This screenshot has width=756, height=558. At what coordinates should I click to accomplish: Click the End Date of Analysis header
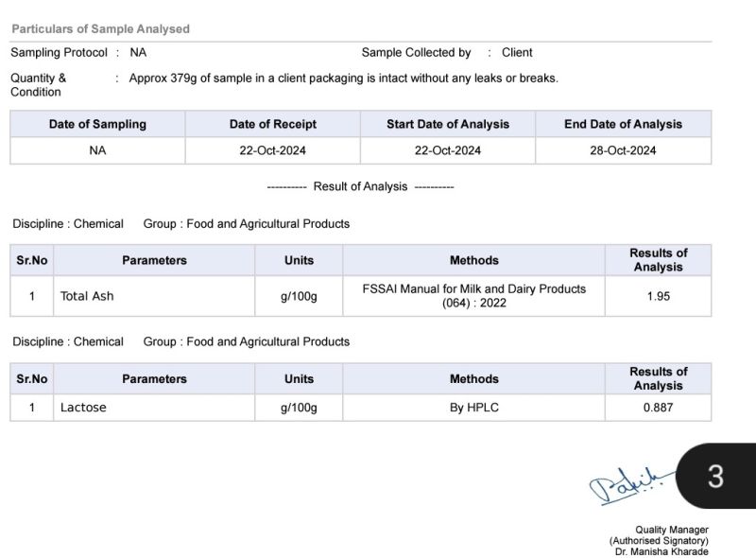[x=623, y=124]
